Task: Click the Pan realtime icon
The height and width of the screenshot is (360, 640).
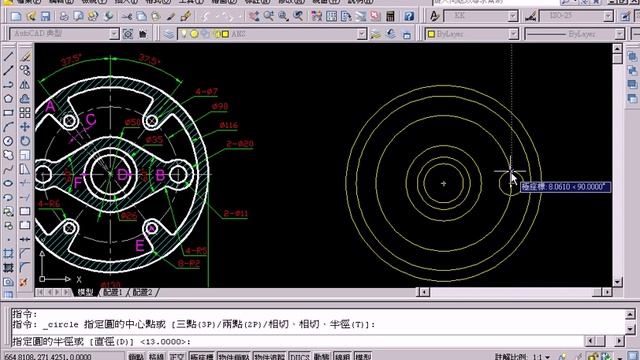Action: [x=254, y=16]
